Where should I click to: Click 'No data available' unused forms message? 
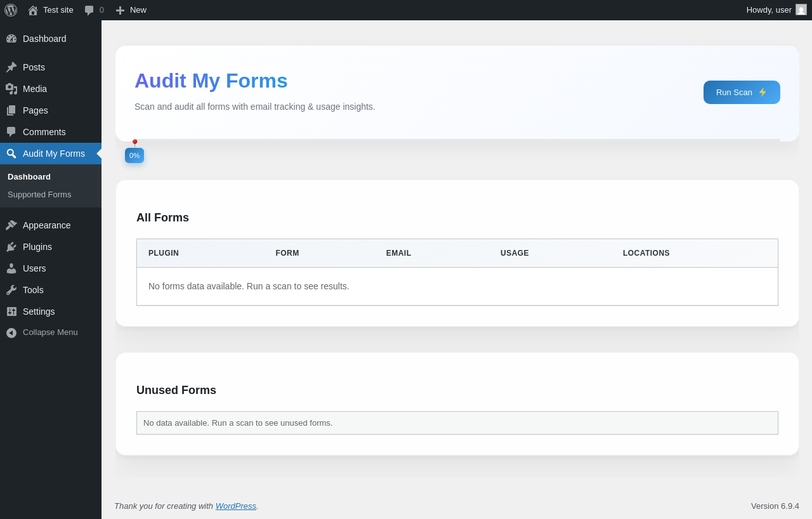[238, 423]
